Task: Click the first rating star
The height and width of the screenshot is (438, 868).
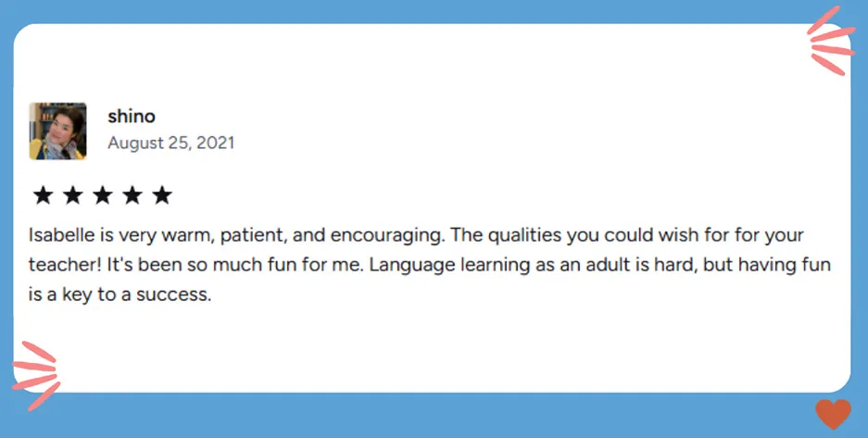Action: (43, 195)
